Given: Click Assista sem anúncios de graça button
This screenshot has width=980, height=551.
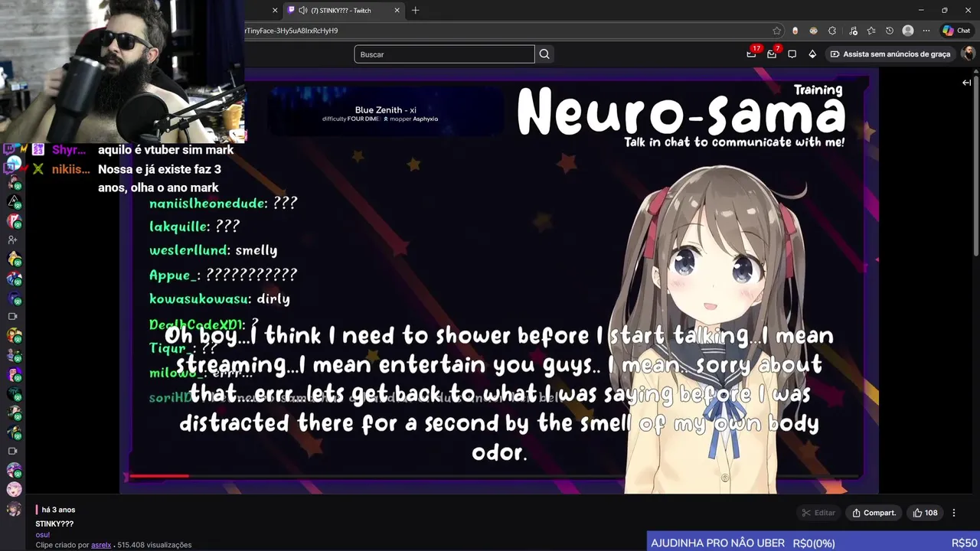Looking at the screenshot, I should point(890,54).
